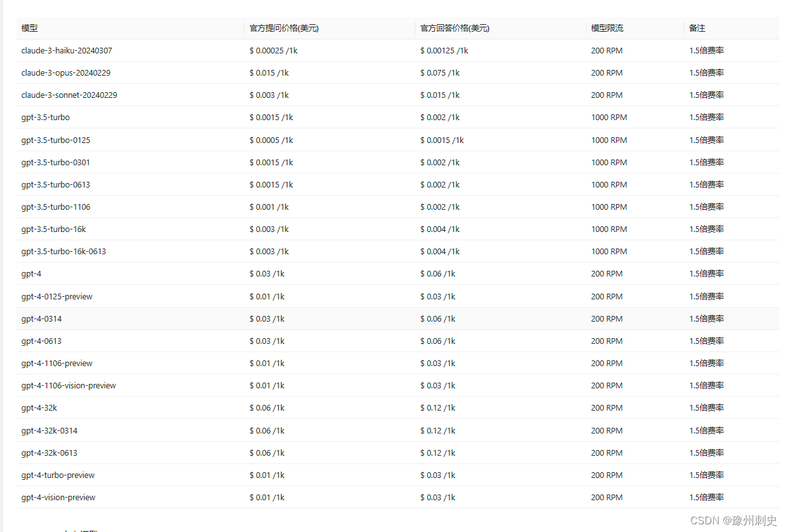Image resolution: width=787 pixels, height=532 pixels.
Task: Click the $ 0.00125 /1k answer price
Action: (444, 50)
